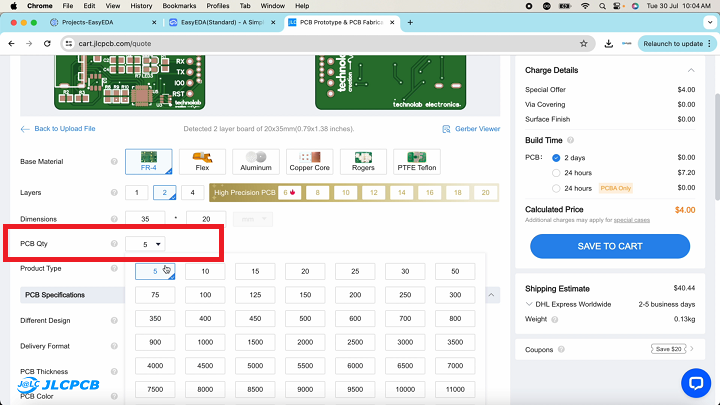Reload the JLCPCB quote page
The width and height of the screenshot is (720, 405).
[x=47, y=44]
